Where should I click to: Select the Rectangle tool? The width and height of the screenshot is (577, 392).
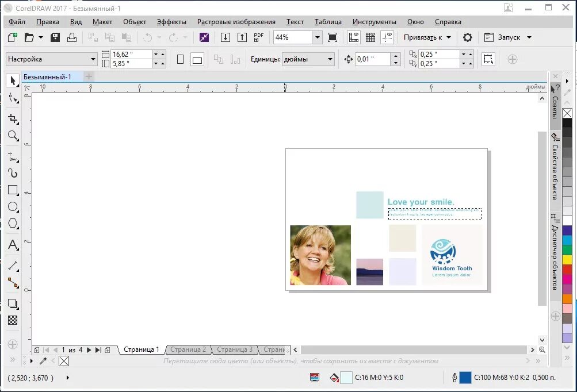coord(13,190)
